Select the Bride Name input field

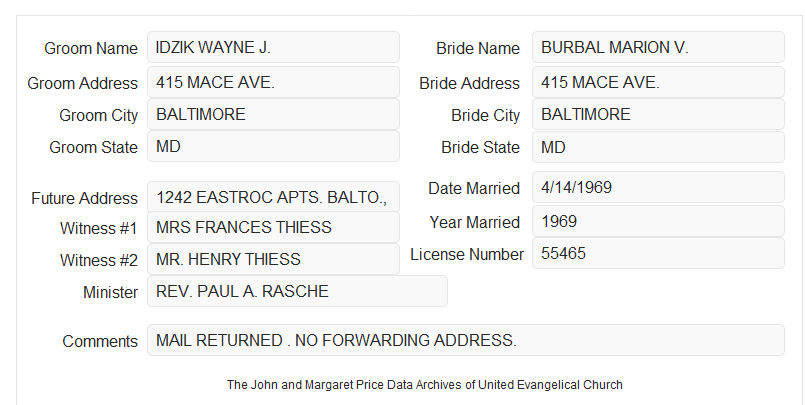(x=658, y=47)
